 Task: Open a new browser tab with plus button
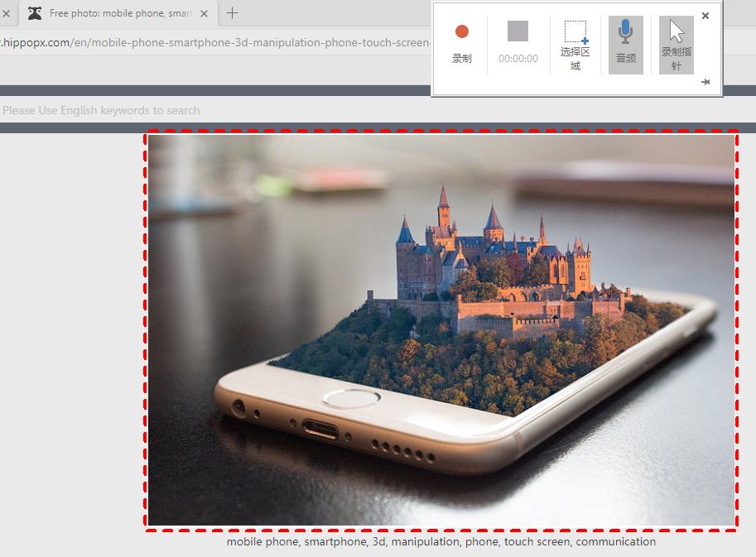(232, 13)
